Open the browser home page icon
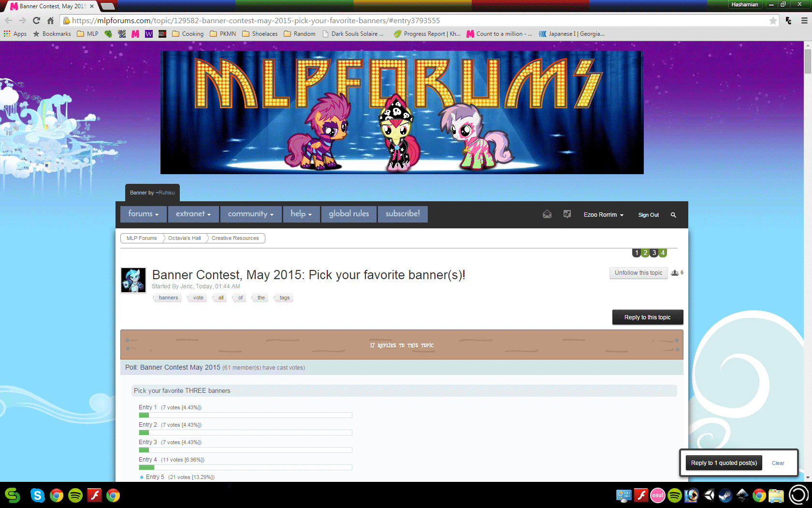Image resolution: width=812 pixels, height=508 pixels. coord(50,20)
